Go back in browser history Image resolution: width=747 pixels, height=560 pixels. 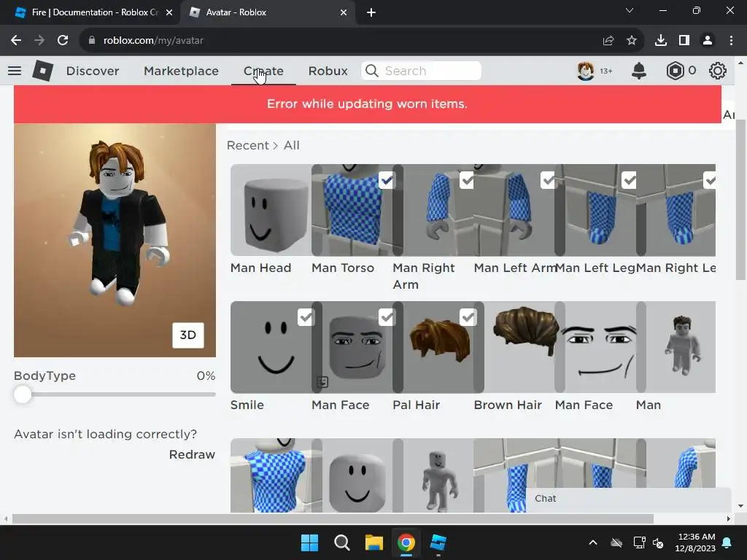(x=16, y=41)
